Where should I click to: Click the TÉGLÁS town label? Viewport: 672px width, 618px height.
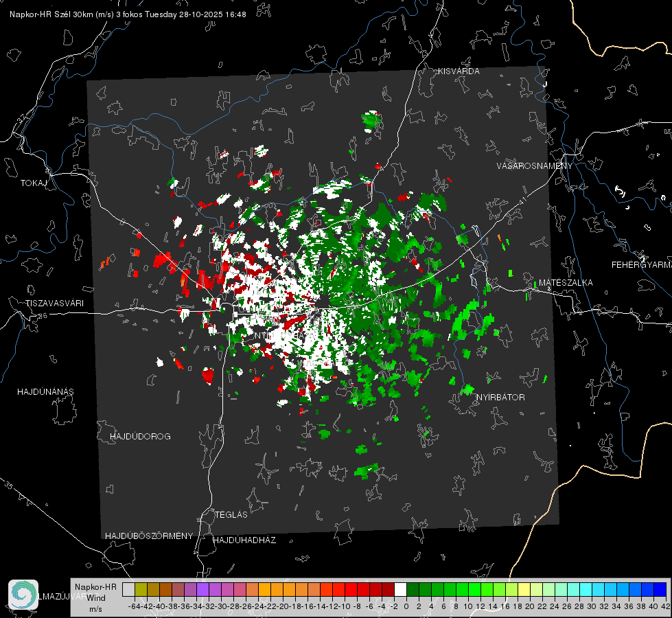pyautogui.click(x=231, y=514)
